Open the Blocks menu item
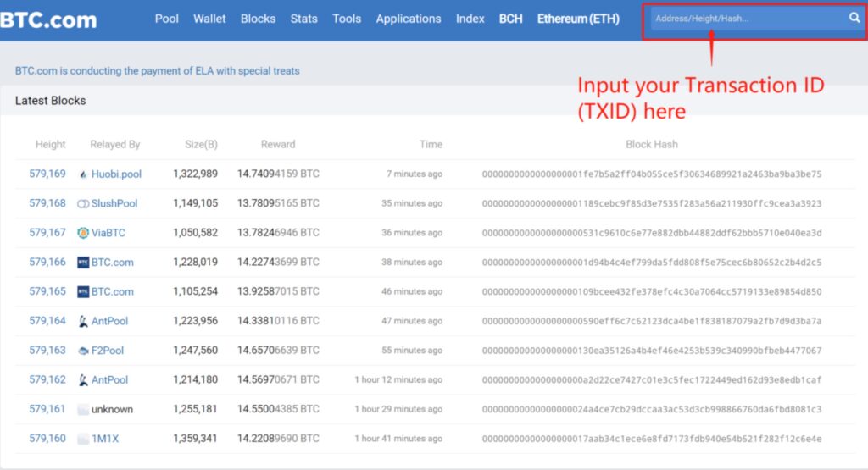 [x=258, y=19]
